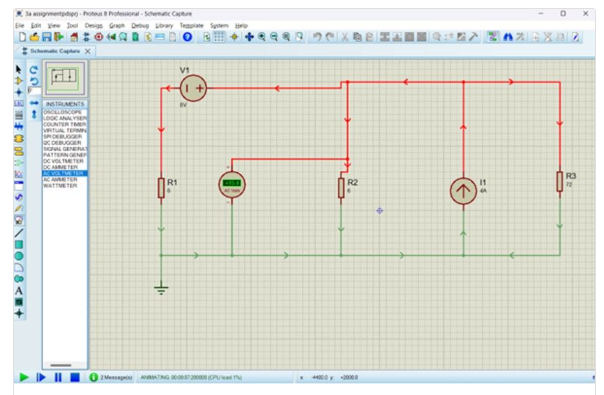Go to the Home page icon
Screen dimensions: 604x395
[74, 37]
